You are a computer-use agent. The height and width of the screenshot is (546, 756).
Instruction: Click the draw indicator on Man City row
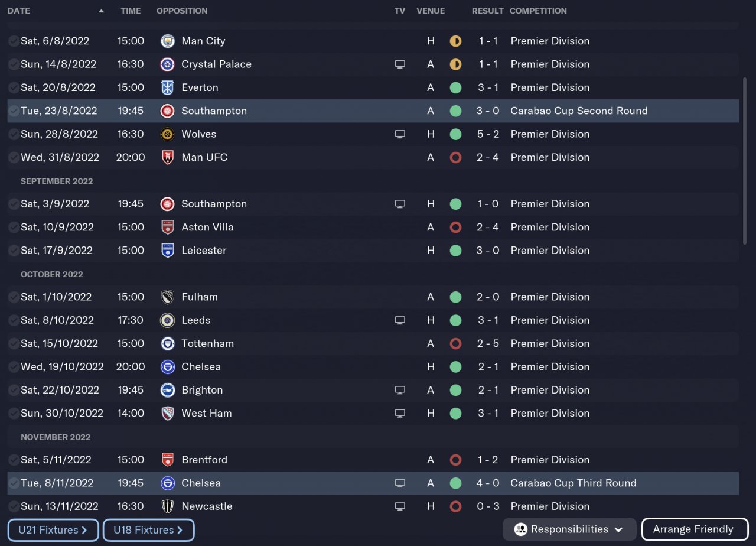(455, 41)
